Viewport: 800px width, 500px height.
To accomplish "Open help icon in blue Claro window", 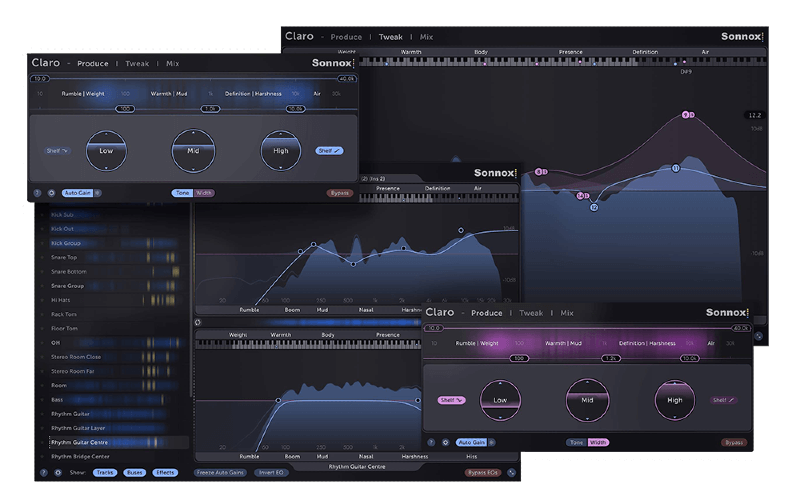I will click(38, 193).
